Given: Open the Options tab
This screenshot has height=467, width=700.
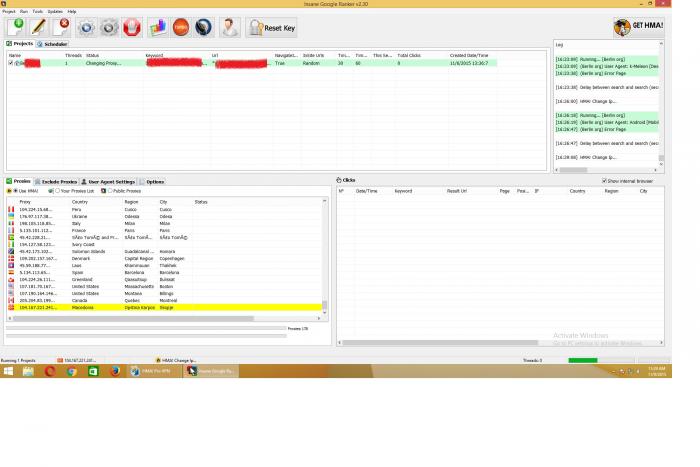Looking at the screenshot, I should tap(152, 182).
